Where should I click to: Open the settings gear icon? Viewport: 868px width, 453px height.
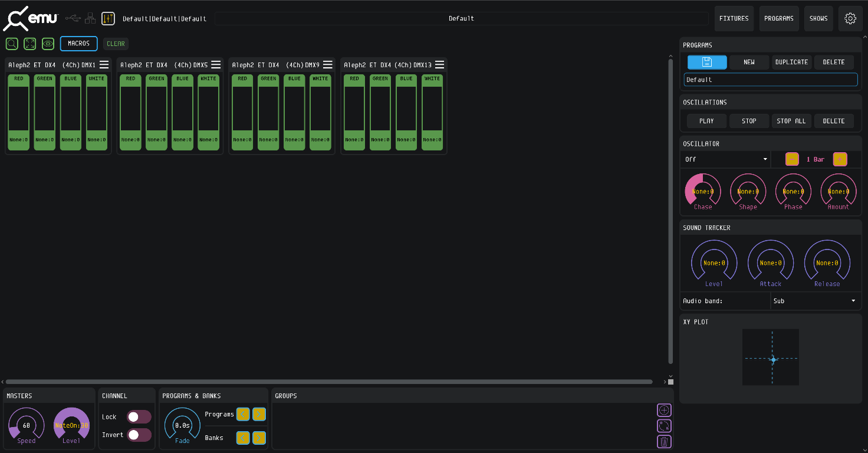850,18
